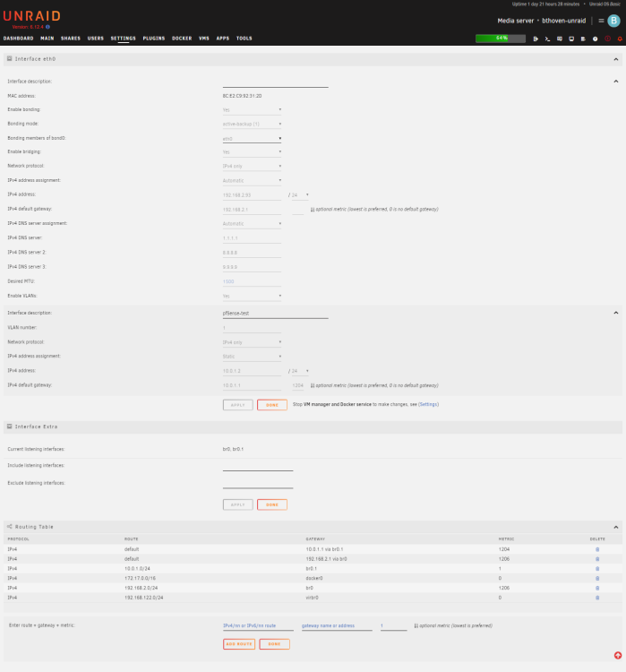The height and width of the screenshot is (672, 626).
Task: Open the Bonding mode dropdown
Action: click(x=252, y=124)
